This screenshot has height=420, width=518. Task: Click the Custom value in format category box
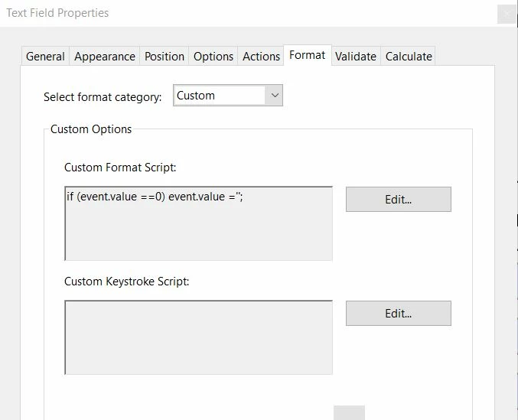(218, 96)
